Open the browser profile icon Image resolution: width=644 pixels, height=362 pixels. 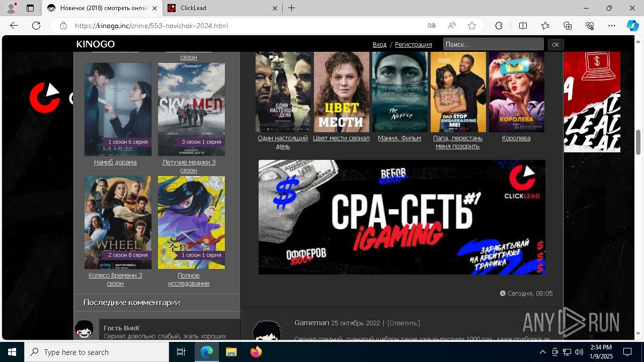click(x=11, y=8)
